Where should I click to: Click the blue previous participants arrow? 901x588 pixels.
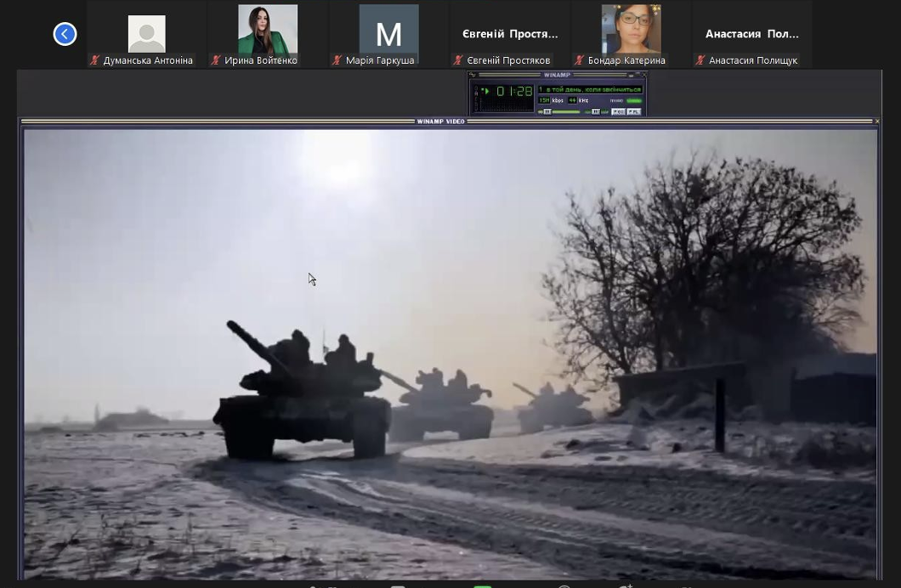click(65, 34)
